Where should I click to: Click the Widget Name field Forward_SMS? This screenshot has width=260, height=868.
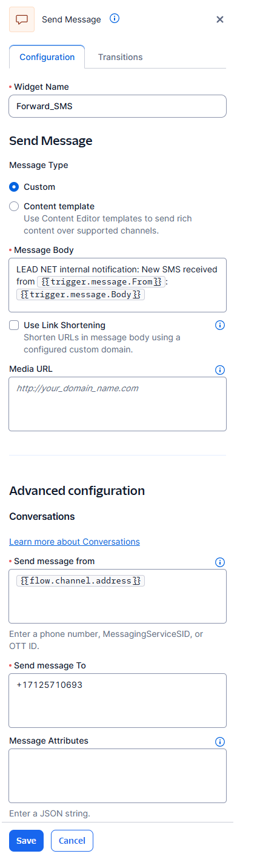pos(118,106)
